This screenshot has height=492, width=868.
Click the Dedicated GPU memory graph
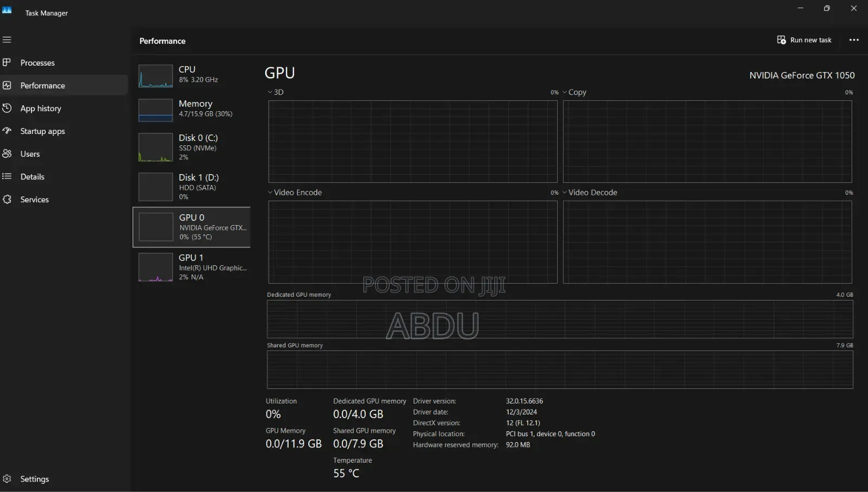[x=560, y=319]
